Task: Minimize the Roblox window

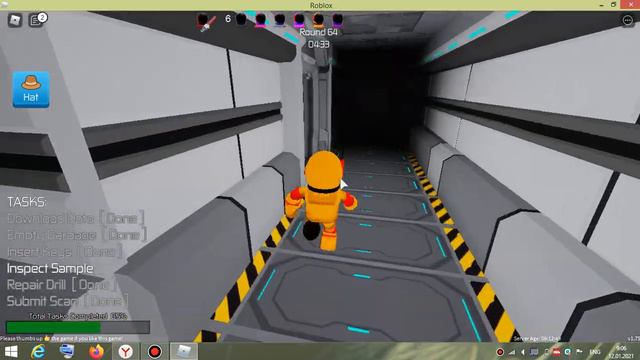Action: click(x=601, y=5)
